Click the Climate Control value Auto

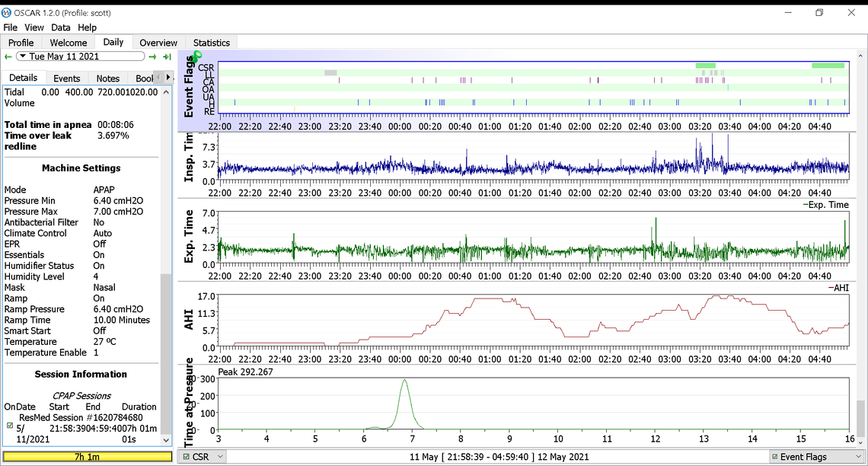tap(103, 234)
